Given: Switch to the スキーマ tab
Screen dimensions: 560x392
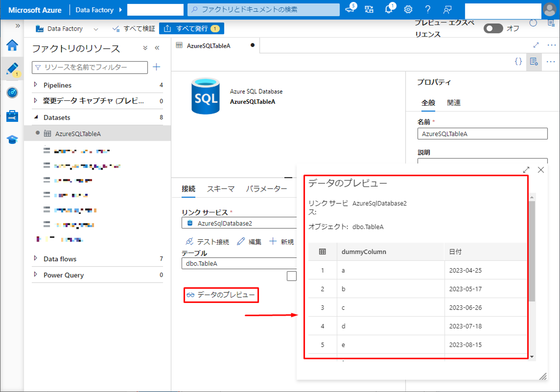Looking at the screenshot, I should [x=220, y=189].
